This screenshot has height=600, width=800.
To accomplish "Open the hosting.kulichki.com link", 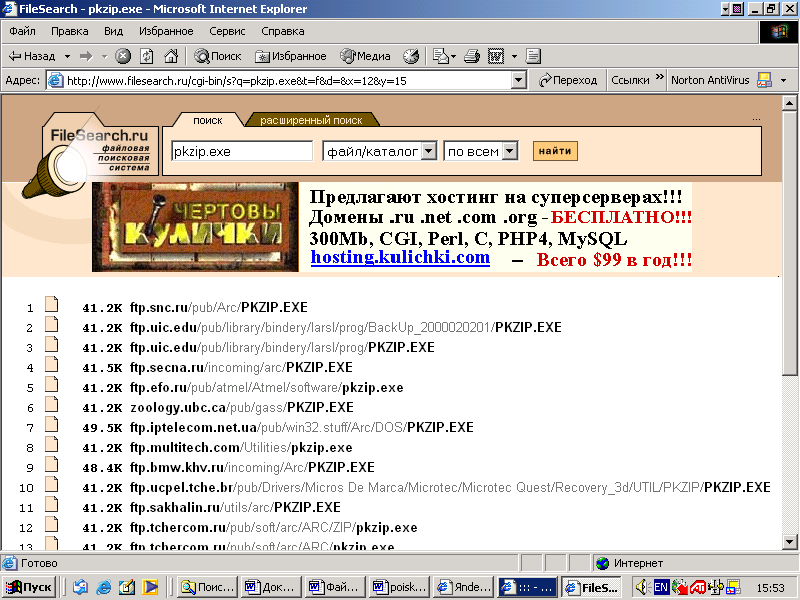I will point(401,257).
